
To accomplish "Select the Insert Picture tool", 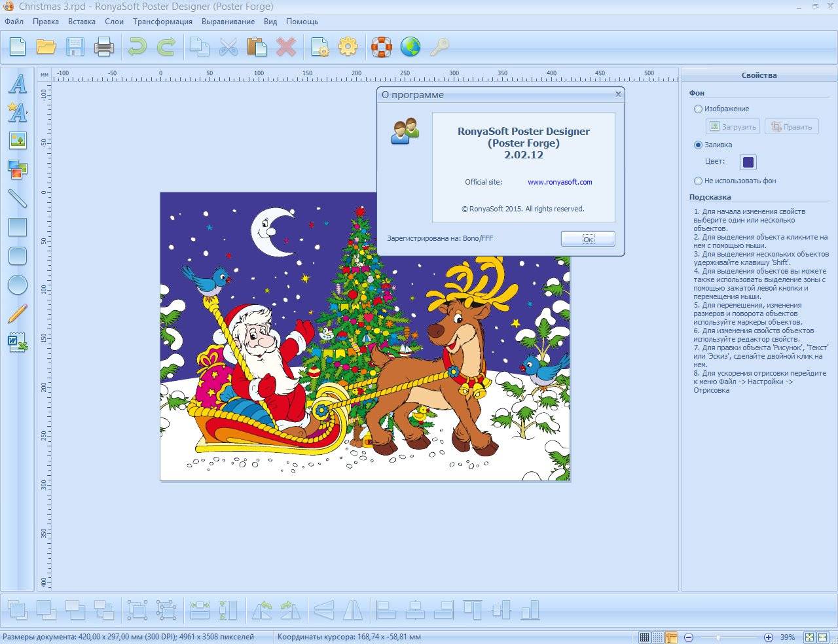I will (x=18, y=140).
